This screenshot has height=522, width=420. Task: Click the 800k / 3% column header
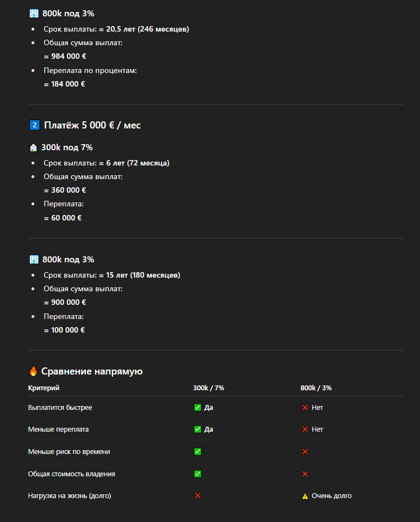tap(316, 388)
